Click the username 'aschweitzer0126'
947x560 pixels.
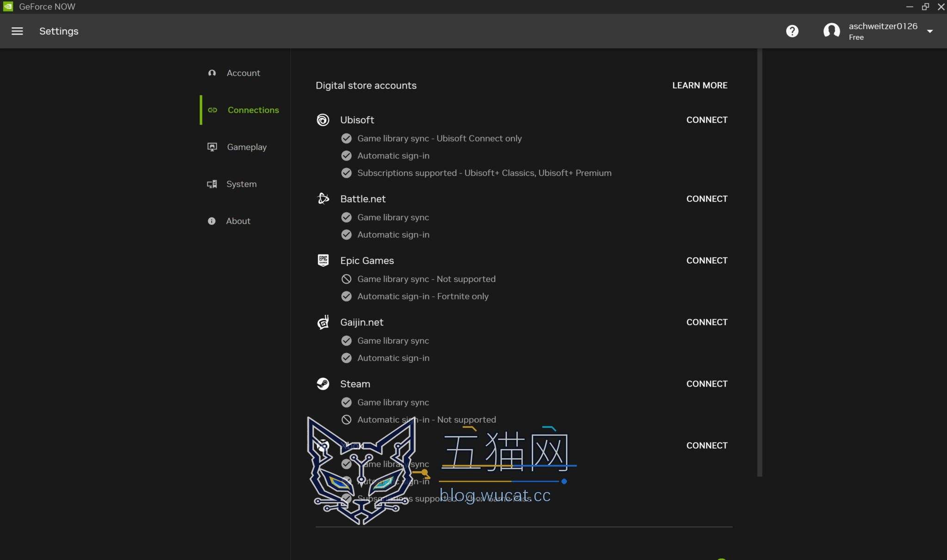(883, 26)
